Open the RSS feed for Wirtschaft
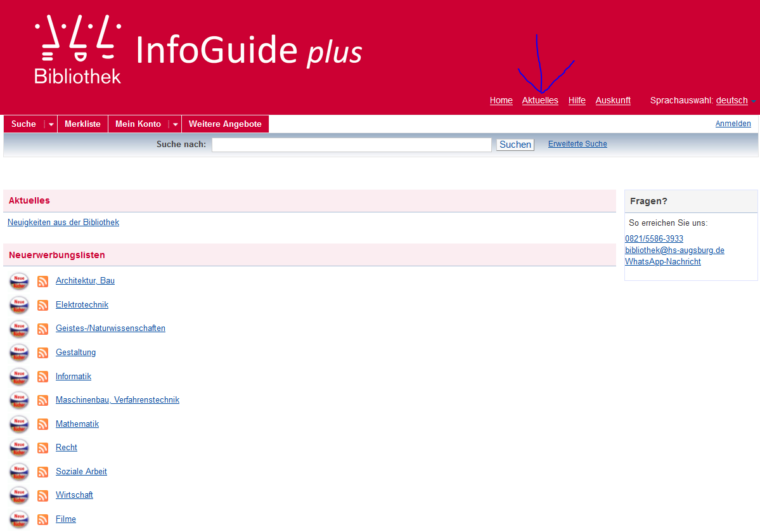This screenshot has width=760, height=532. (x=43, y=495)
